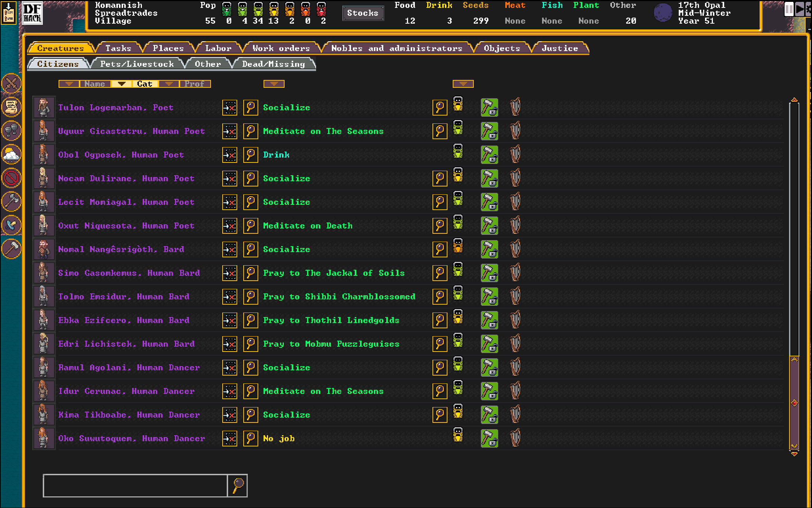Click the citizen list scrollbar handle
812x508 pixels.
(x=794, y=403)
